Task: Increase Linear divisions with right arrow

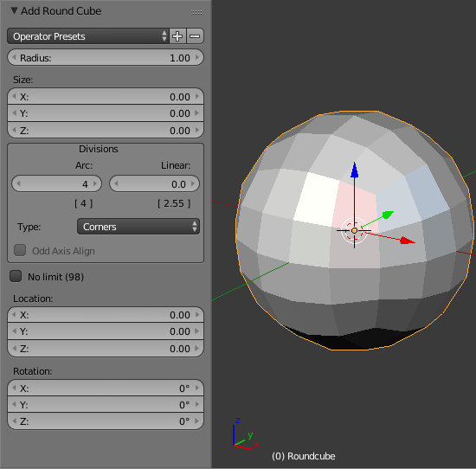Action: pos(193,183)
